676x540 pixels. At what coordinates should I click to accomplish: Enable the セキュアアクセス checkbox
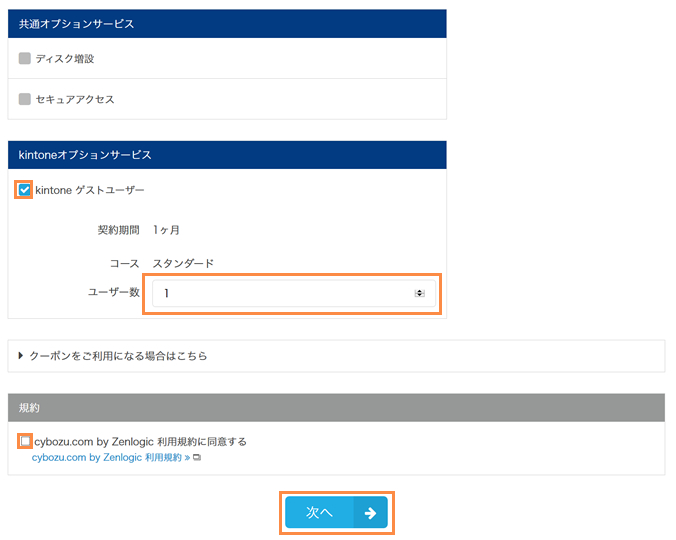coord(25,99)
